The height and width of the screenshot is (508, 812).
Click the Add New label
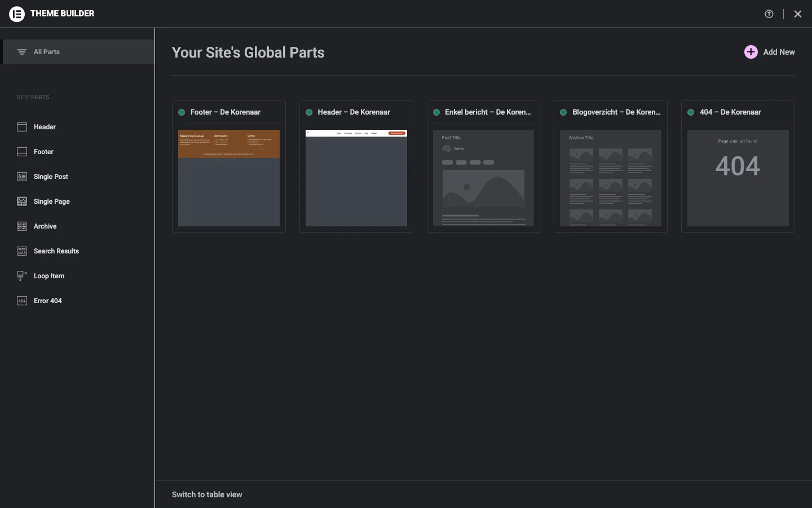click(779, 52)
